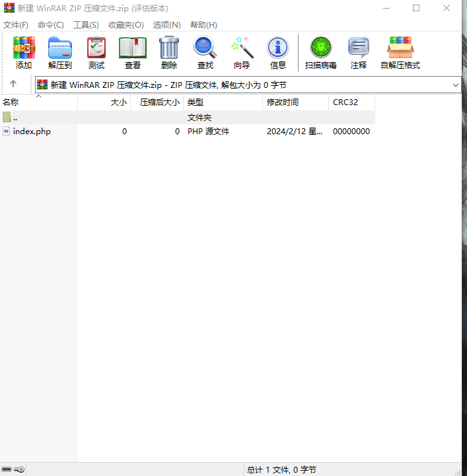Click '文件夹' type in parent row
The width and height of the screenshot is (467, 476).
click(x=199, y=118)
